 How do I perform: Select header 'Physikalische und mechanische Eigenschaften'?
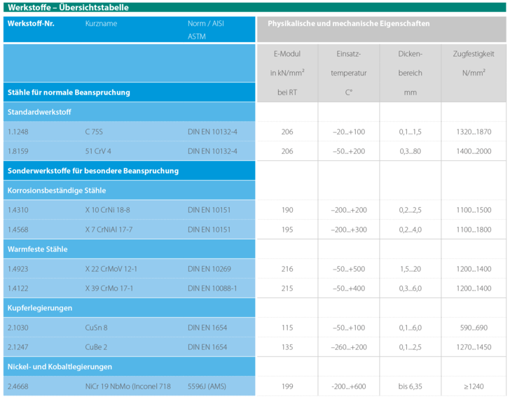click(x=349, y=23)
